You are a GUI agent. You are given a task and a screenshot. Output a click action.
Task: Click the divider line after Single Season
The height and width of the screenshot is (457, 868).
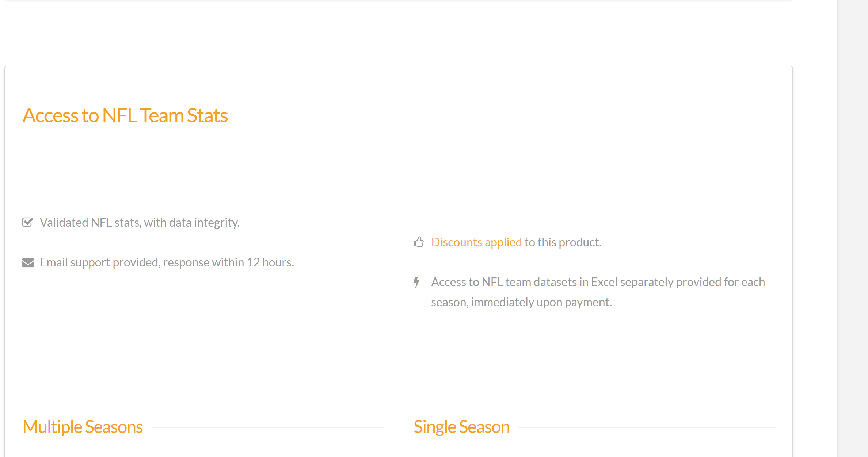(x=647, y=426)
